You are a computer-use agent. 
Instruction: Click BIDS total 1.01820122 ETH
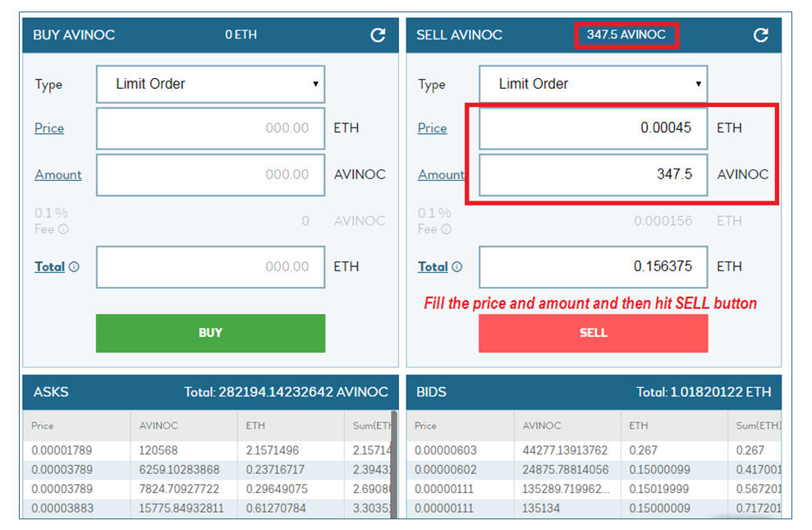pyautogui.click(x=704, y=392)
